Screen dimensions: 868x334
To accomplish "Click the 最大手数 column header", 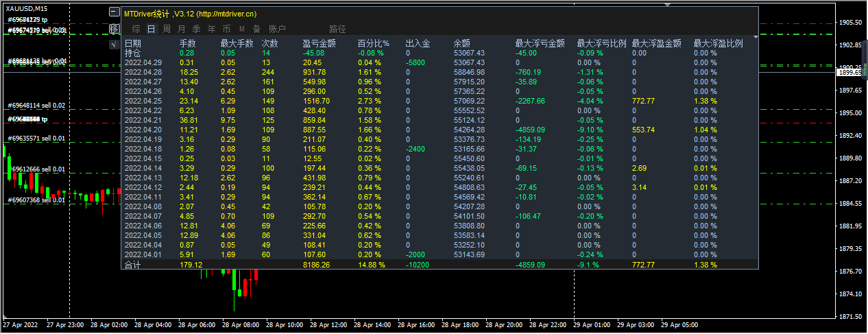I will (x=237, y=43).
